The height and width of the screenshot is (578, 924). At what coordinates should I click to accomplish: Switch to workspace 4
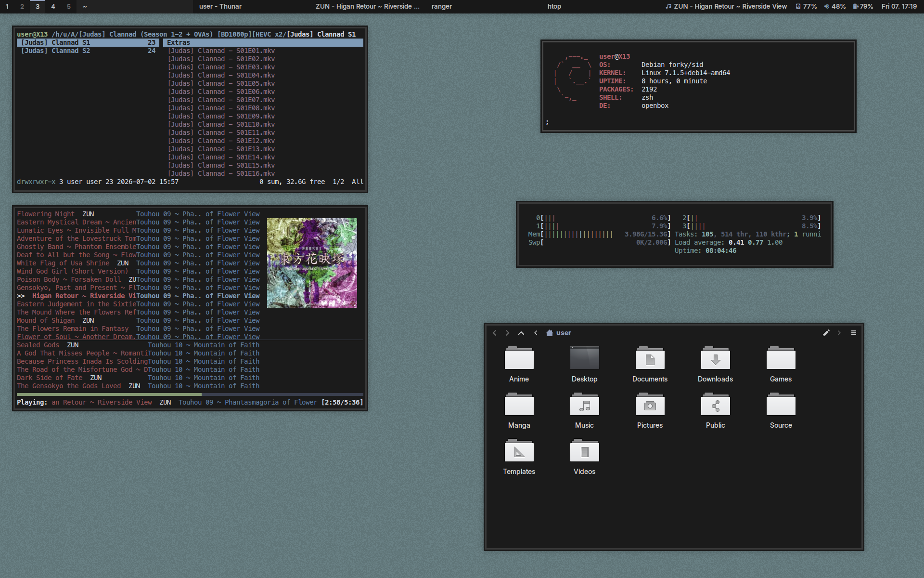tap(53, 6)
